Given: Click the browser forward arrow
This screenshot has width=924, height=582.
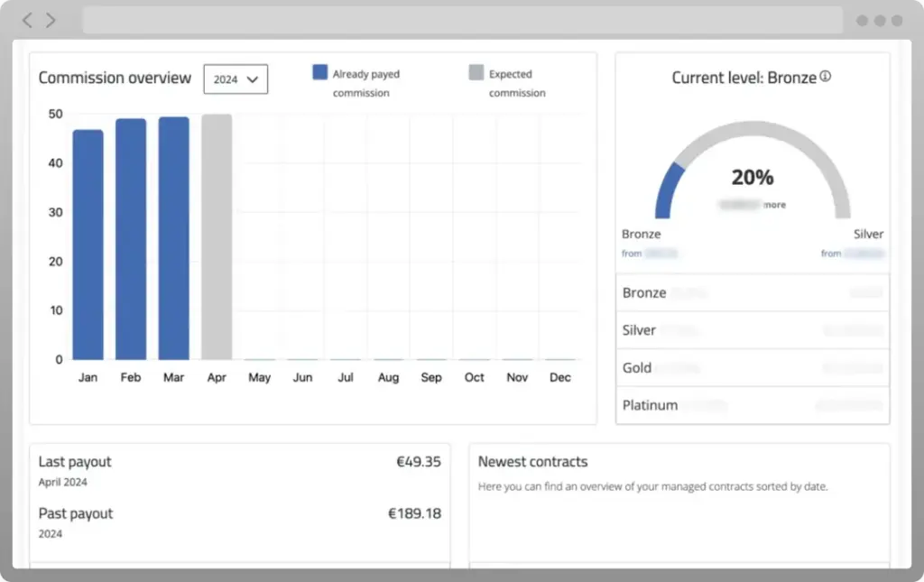Looking at the screenshot, I should coord(51,20).
